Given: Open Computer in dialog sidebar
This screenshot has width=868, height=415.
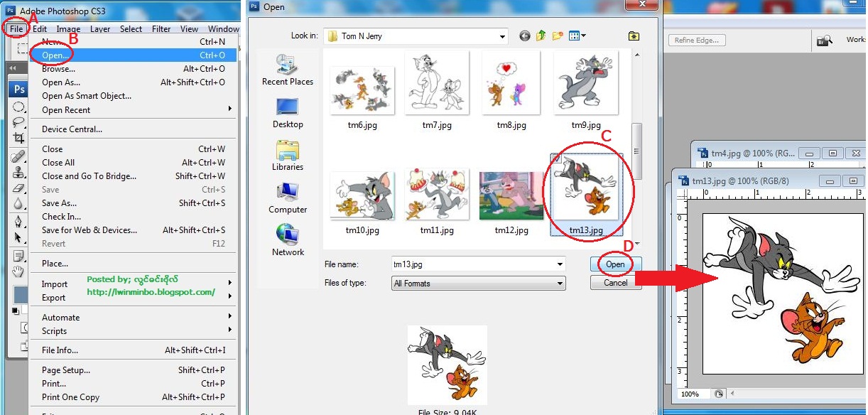Looking at the screenshot, I should [x=288, y=198].
